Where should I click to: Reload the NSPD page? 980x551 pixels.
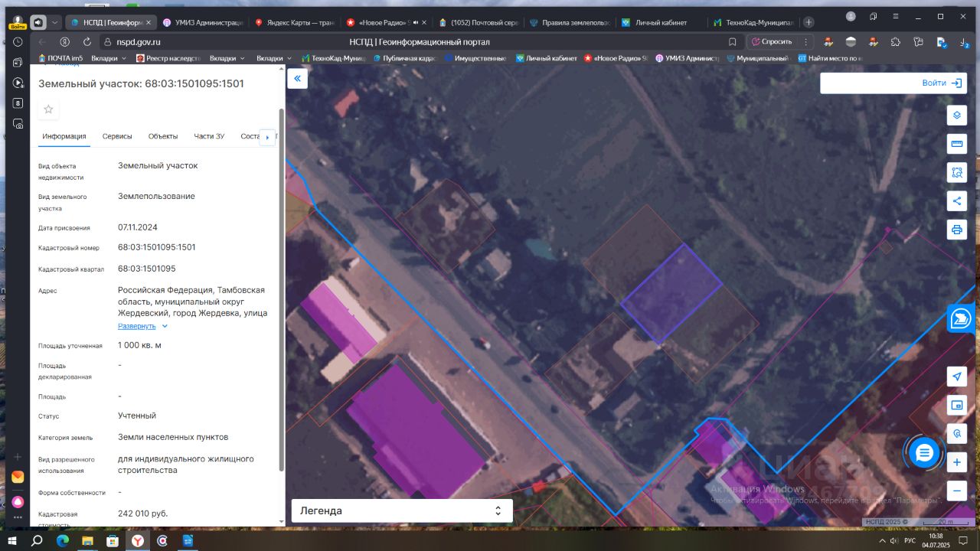pyautogui.click(x=87, y=42)
